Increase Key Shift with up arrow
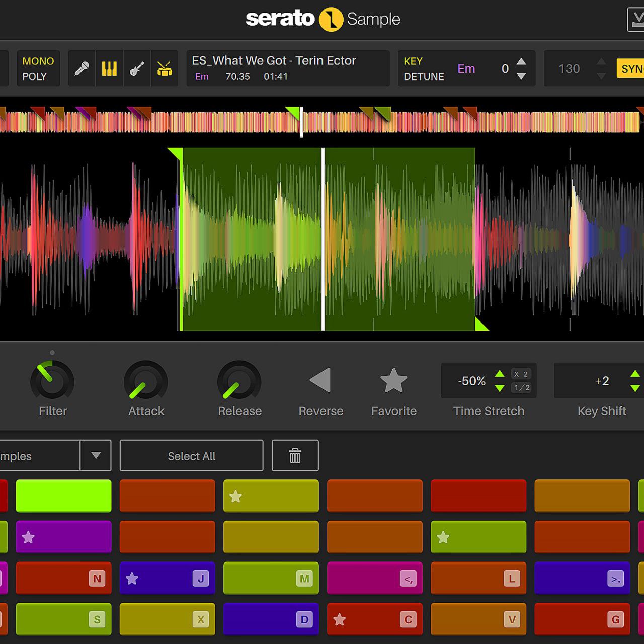 635,374
